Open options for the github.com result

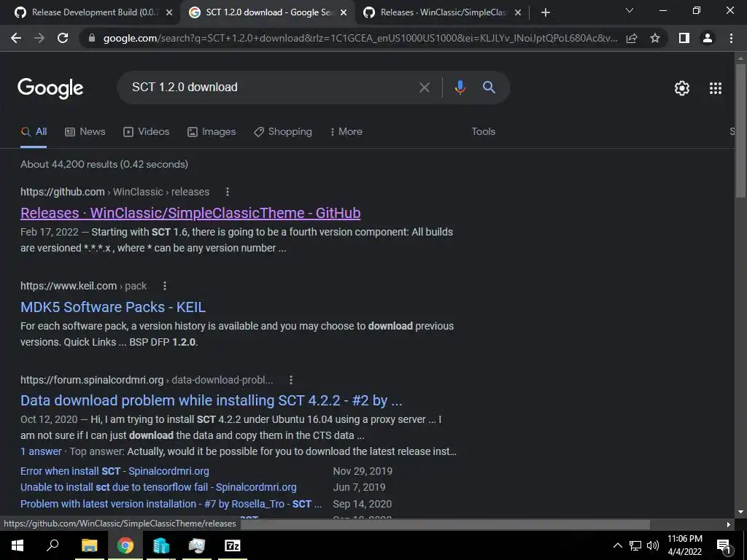tap(228, 192)
